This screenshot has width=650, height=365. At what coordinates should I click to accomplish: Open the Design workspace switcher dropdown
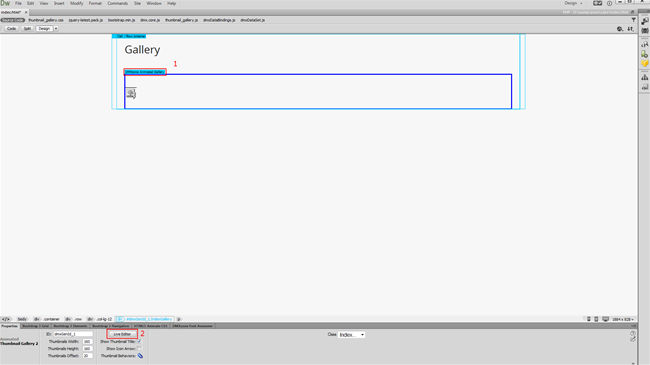point(573,3)
